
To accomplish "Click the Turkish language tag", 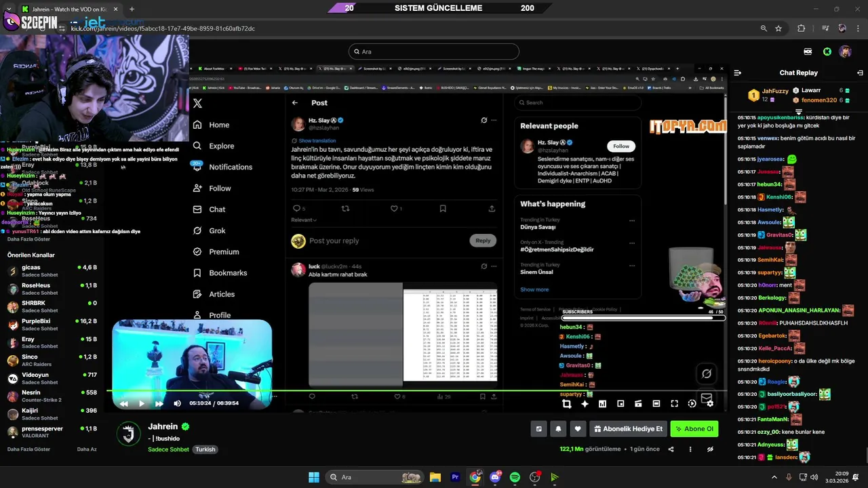I will (205, 449).
